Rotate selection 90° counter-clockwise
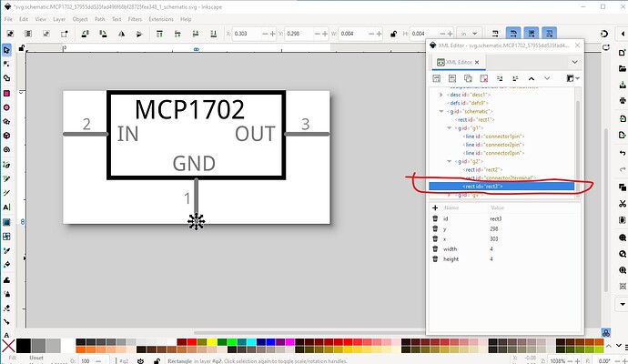 click(85, 34)
